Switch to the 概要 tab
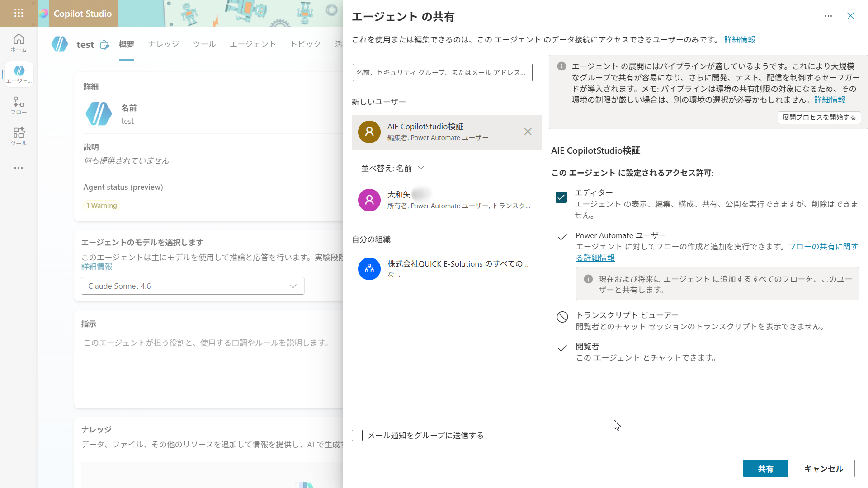868x488 pixels. pyautogui.click(x=127, y=44)
